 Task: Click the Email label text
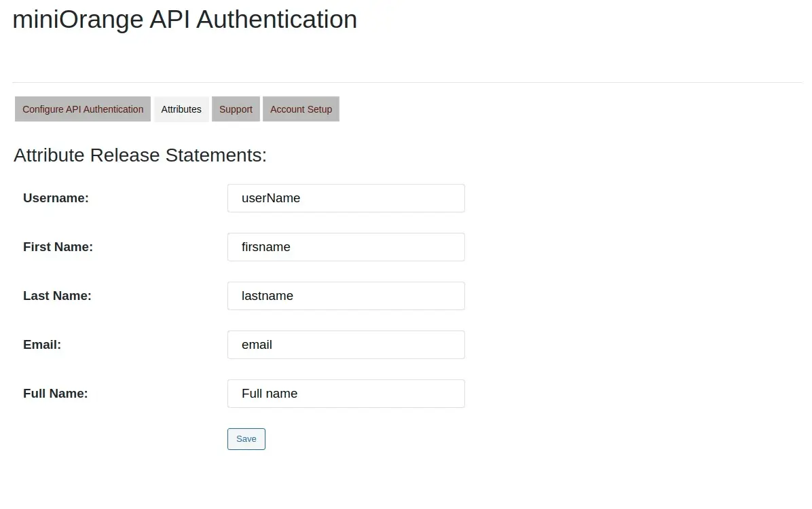pos(41,344)
